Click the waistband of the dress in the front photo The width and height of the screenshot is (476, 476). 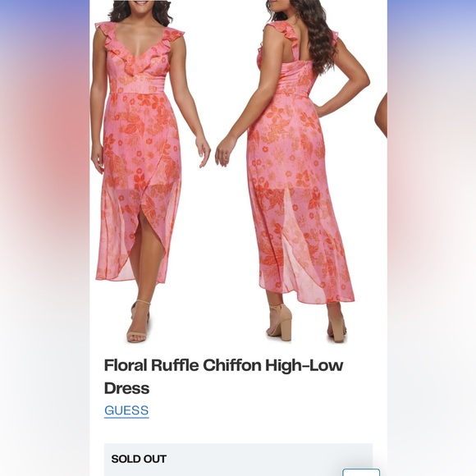coord(142,89)
